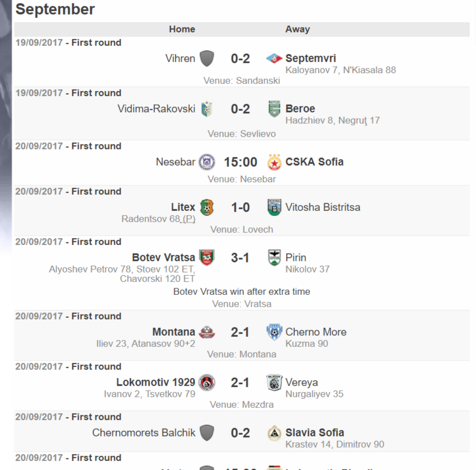This screenshot has width=476, height=470.
Task: Open the Chernomorets Balchik team link
Action: (x=144, y=433)
